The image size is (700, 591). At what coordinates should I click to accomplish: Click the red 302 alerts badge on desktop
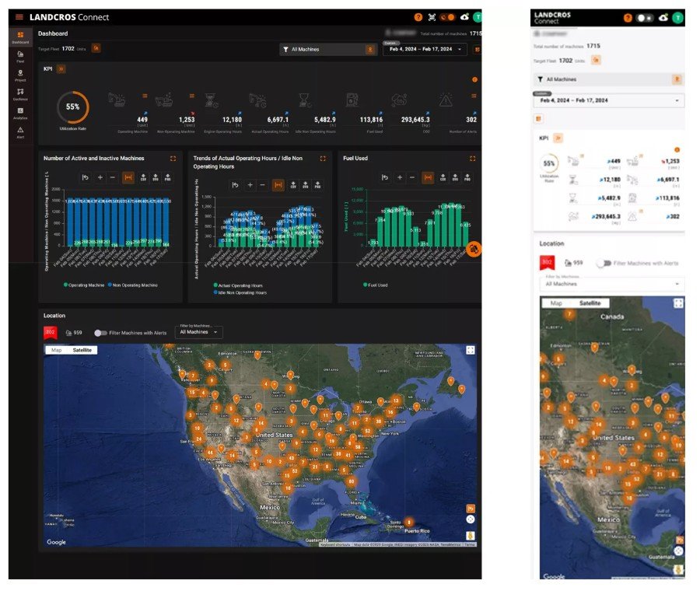click(51, 332)
